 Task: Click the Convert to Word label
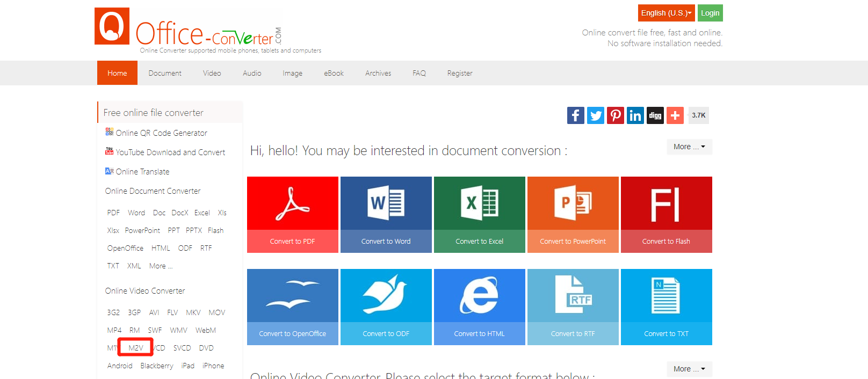pos(386,241)
